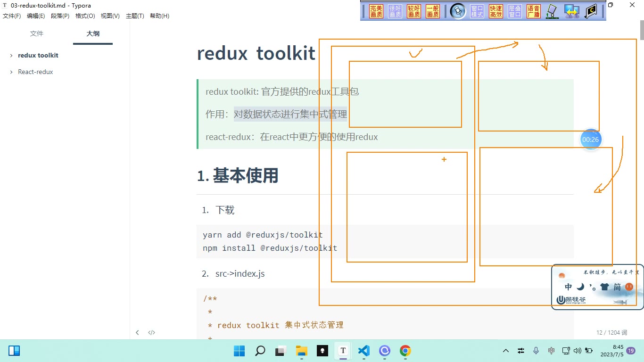
Task: Toggle 简 simplified/traditional Chinese mode
Action: click(x=617, y=287)
